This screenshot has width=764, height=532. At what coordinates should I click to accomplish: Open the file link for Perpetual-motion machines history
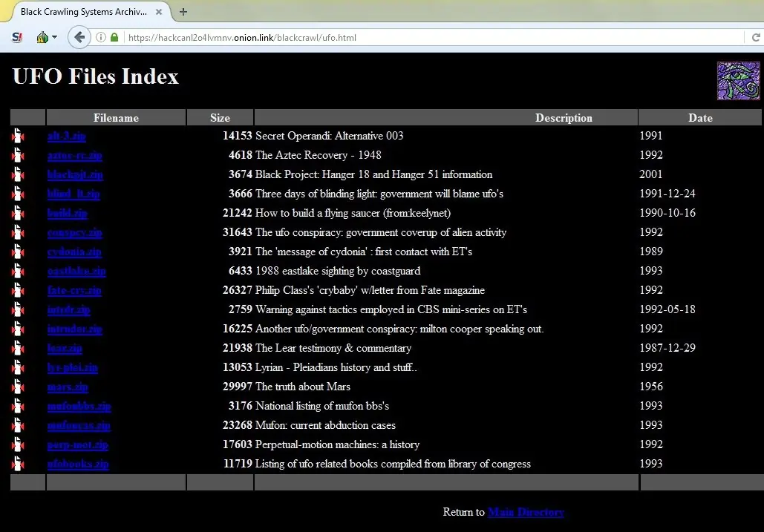[x=77, y=444]
